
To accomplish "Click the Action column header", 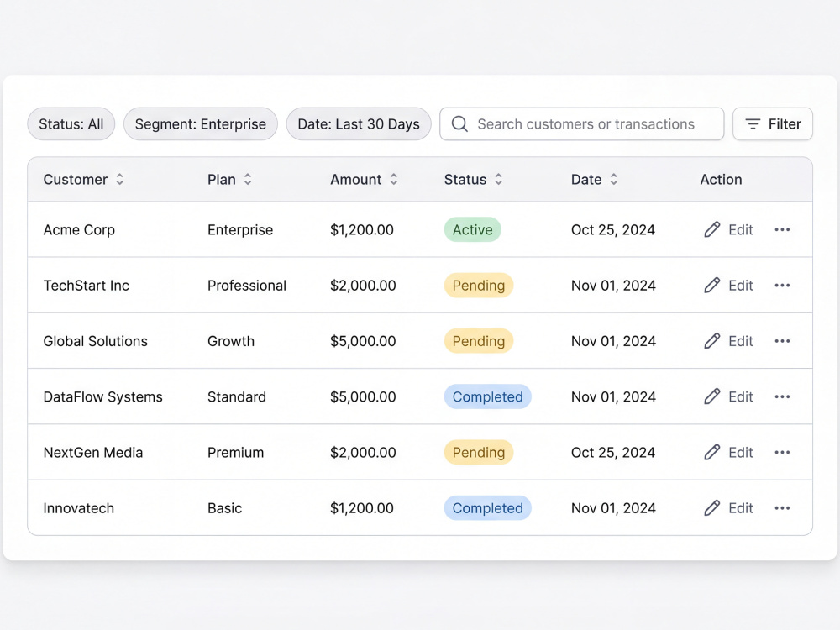I will 721,179.
